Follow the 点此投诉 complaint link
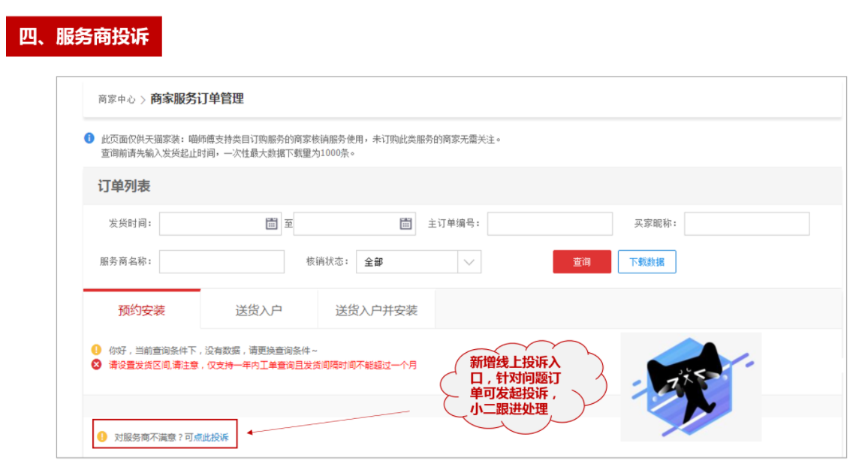This screenshot has height=470, width=868. 211,437
